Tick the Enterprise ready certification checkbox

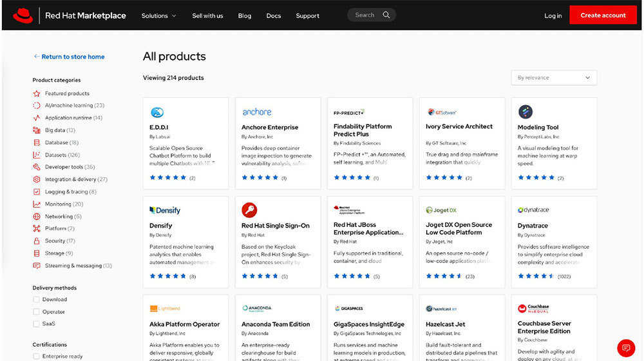[x=37, y=356]
